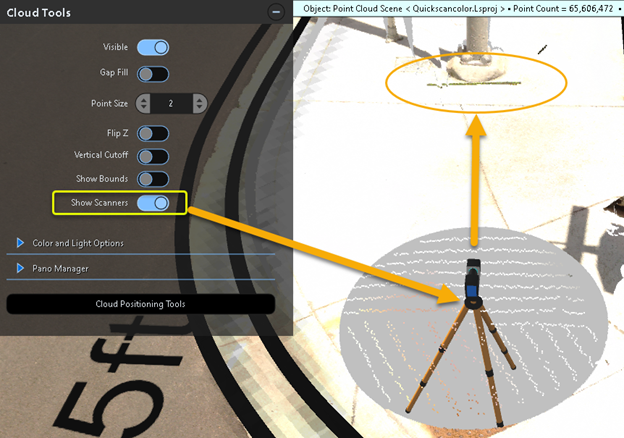Collapse the Cloud Tools panel with the minus icon

click(x=276, y=12)
